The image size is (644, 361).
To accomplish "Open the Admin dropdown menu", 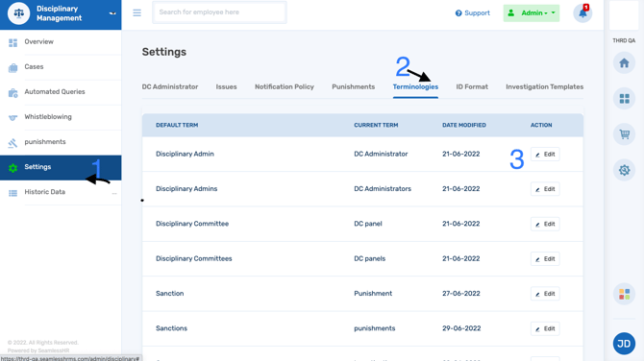I will click(x=532, y=13).
